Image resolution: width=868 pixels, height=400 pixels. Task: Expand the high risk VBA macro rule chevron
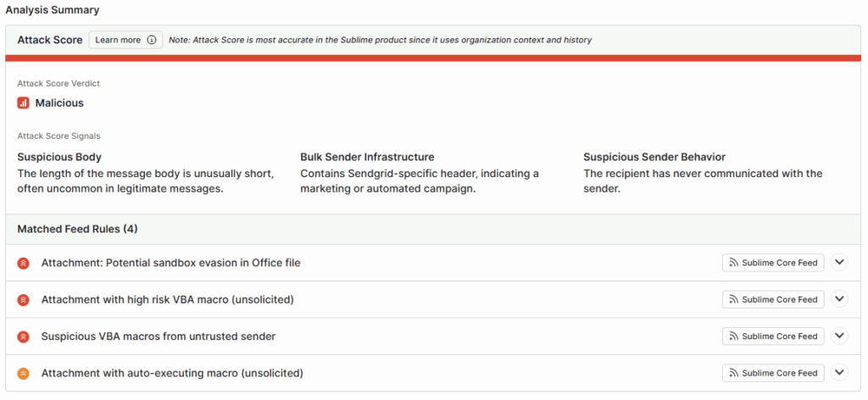pyautogui.click(x=839, y=299)
